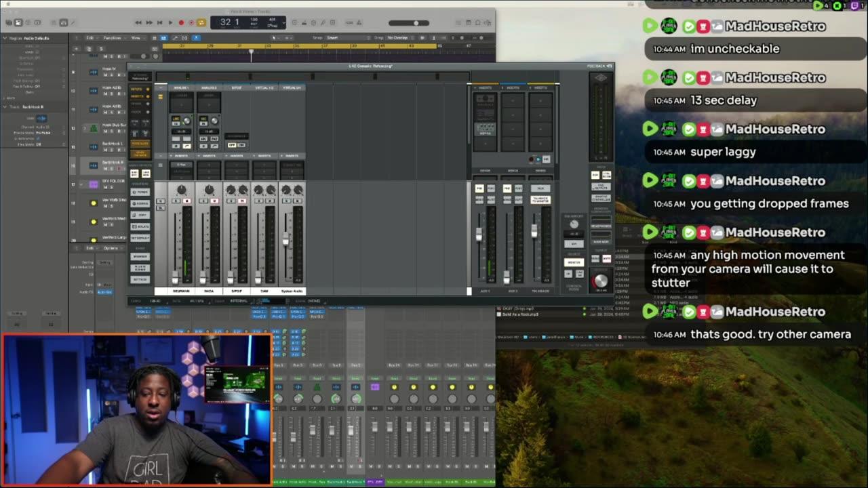The height and width of the screenshot is (488, 868).
Task: Toggle the yellow Cycle button in transport
Action: [x=201, y=22]
